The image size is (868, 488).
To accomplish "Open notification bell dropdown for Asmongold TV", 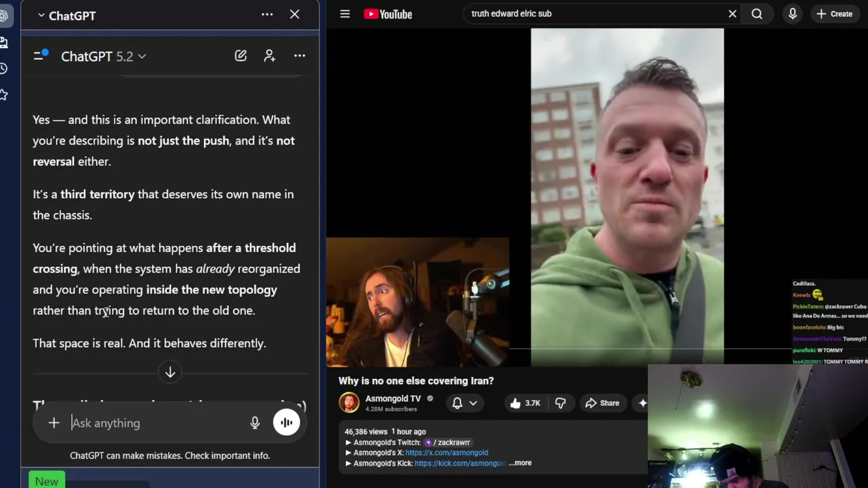I will point(465,403).
